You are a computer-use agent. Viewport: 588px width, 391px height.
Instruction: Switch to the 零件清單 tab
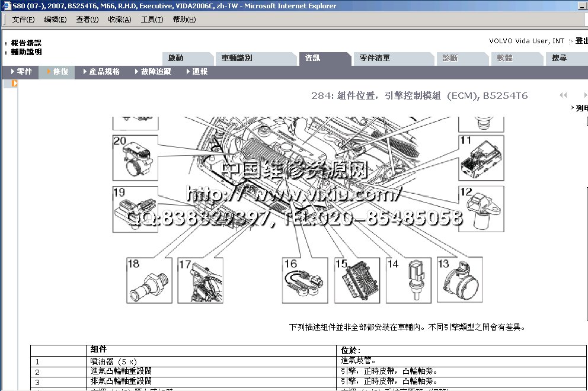[x=375, y=58]
